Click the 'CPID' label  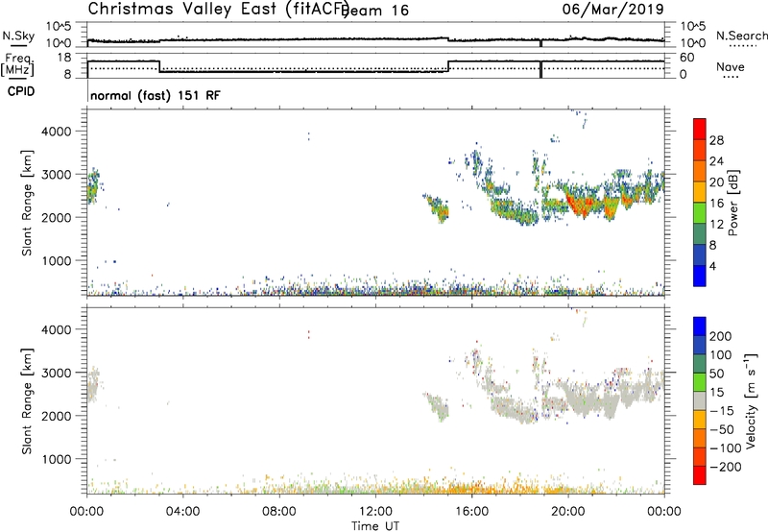coord(21,91)
